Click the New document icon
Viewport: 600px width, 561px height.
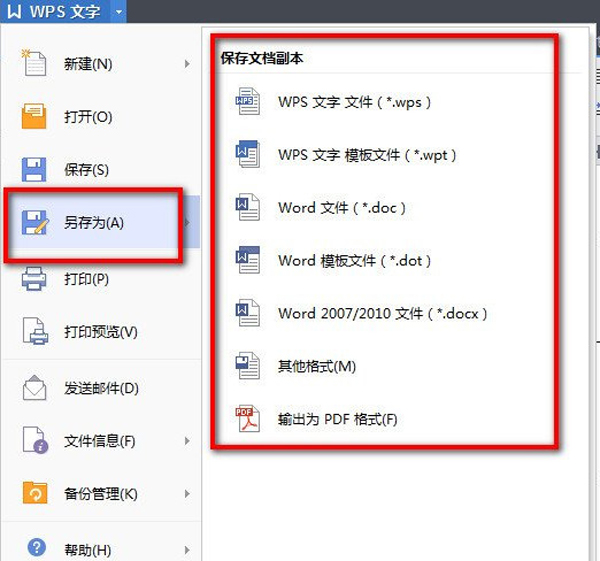pos(34,63)
